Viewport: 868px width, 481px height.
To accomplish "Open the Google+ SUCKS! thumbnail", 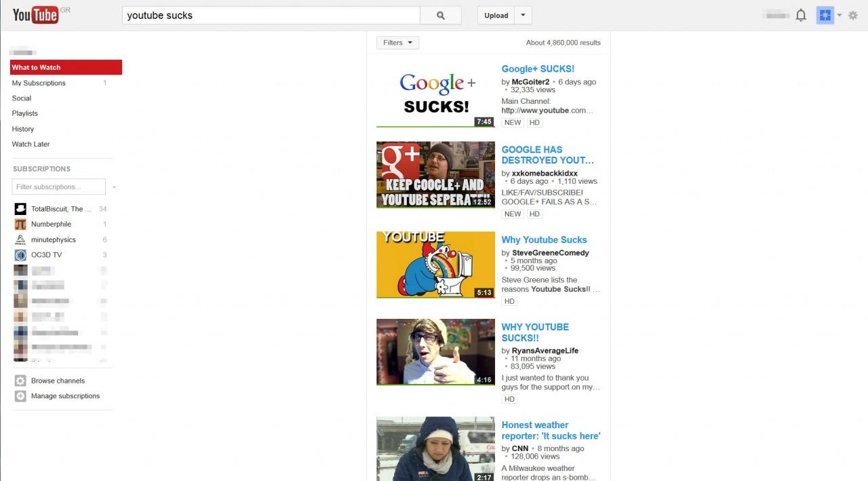I will (x=435, y=95).
